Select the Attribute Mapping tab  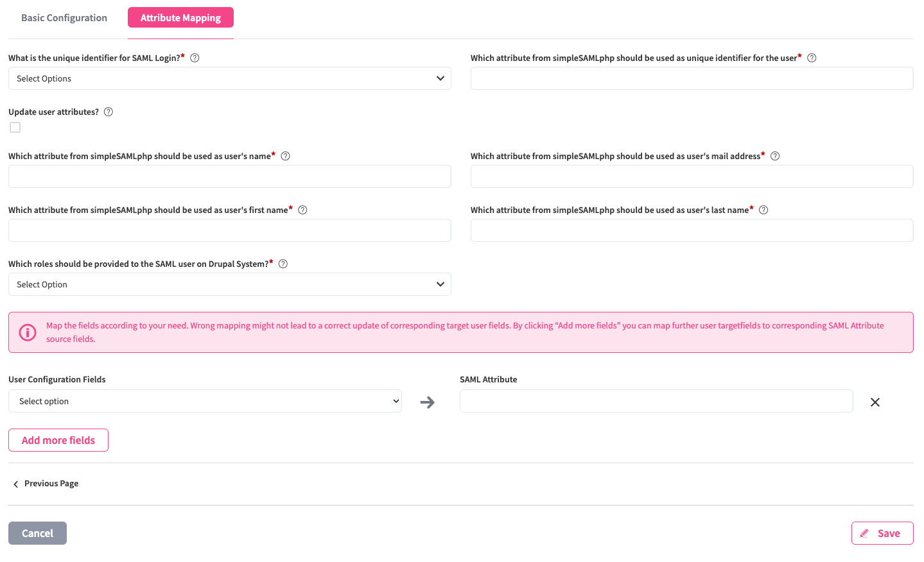tap(180, 18)
